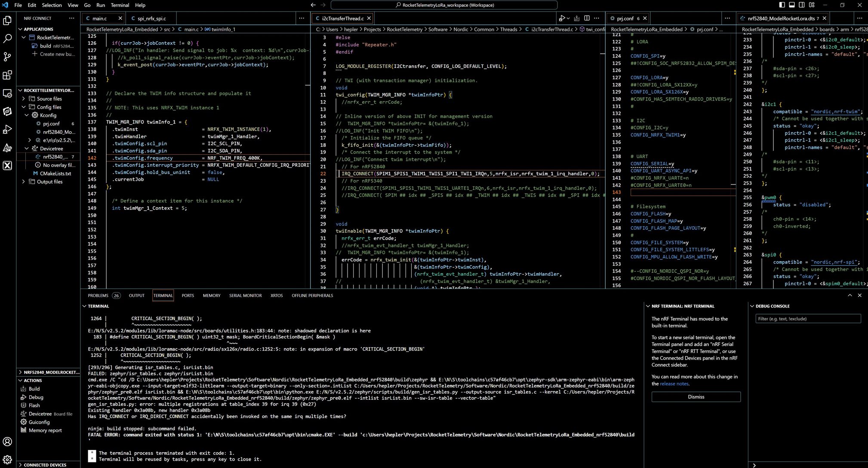
Task: Open the File menu
Action: click(18, 5)
